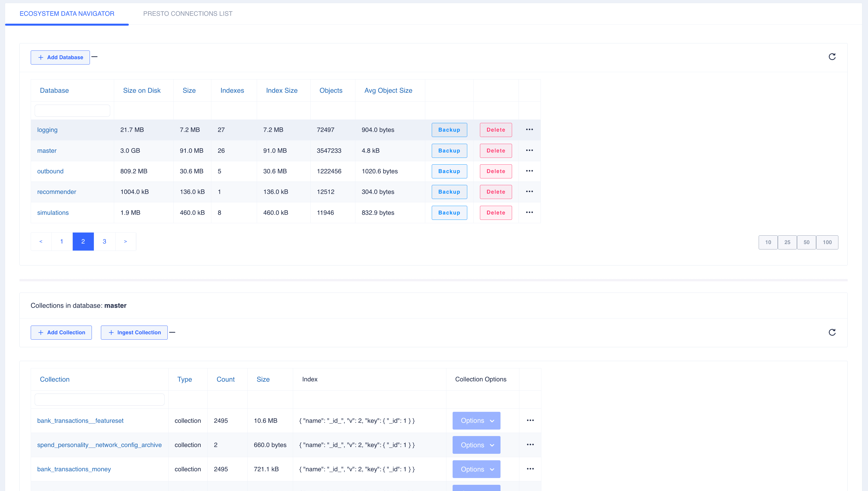Expand Options dropdown for bank_transactions_money
The image size is (868, 491).
click(x=476, y=469)
